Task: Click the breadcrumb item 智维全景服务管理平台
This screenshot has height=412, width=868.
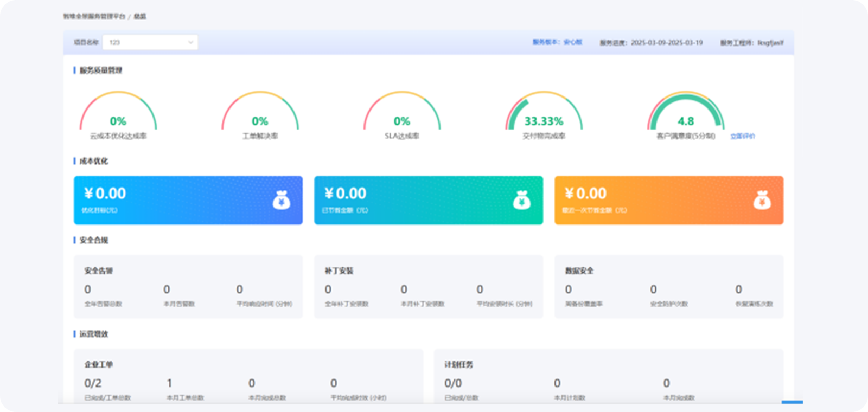Action: [94, 16]
